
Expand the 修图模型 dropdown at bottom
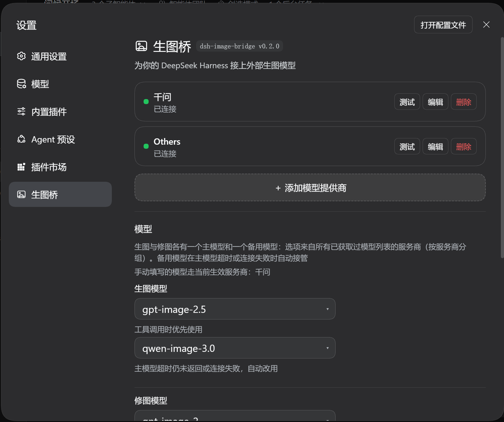point(235,416)
